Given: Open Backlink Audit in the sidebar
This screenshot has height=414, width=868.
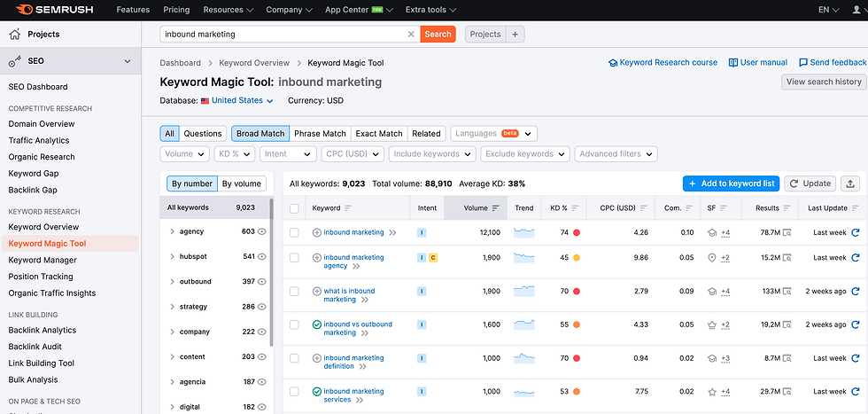Looking at the screenshot, I should pos(35,347).
